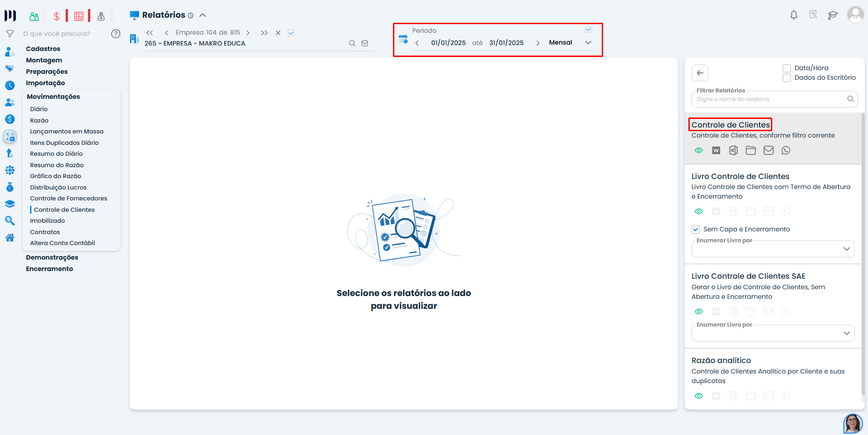This screenshot has width=868, height=435.
Task: Preview Controle de Clientes with eye icon
Action: 699,150
